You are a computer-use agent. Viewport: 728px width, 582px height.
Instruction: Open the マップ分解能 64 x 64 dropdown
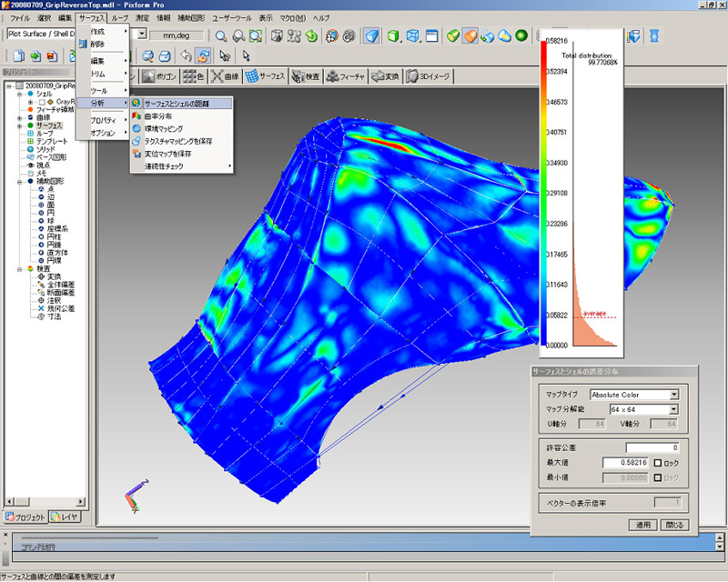coord(673,409)
